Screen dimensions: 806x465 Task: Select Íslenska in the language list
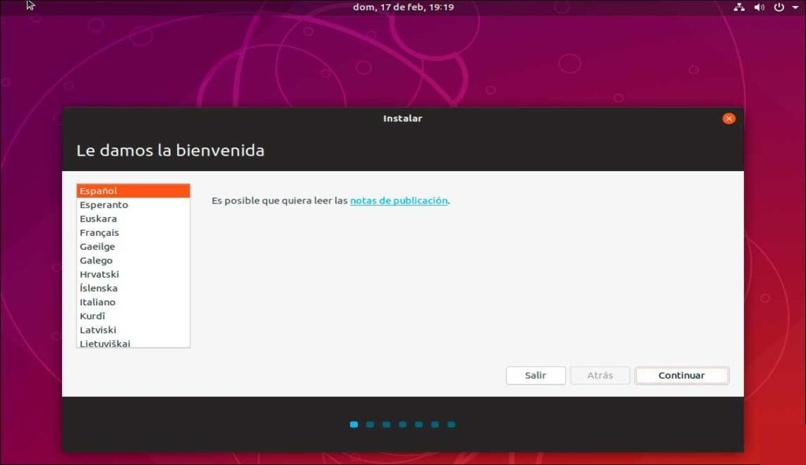click(x=133, y=288)
